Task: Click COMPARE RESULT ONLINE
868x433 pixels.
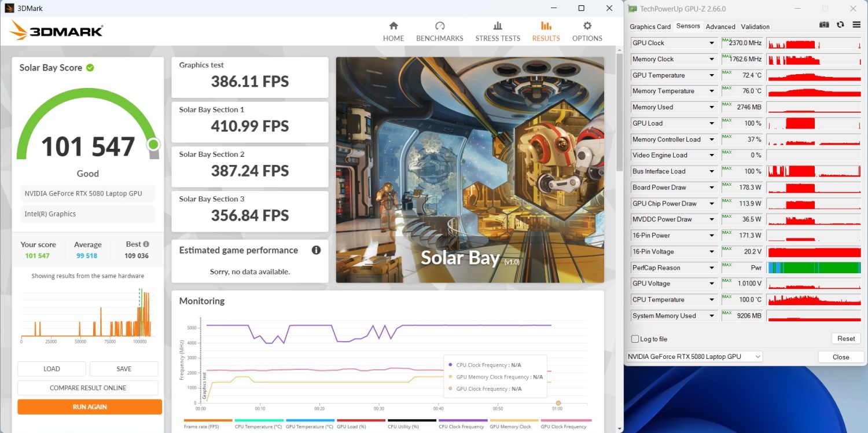Action: click(88, 388)
